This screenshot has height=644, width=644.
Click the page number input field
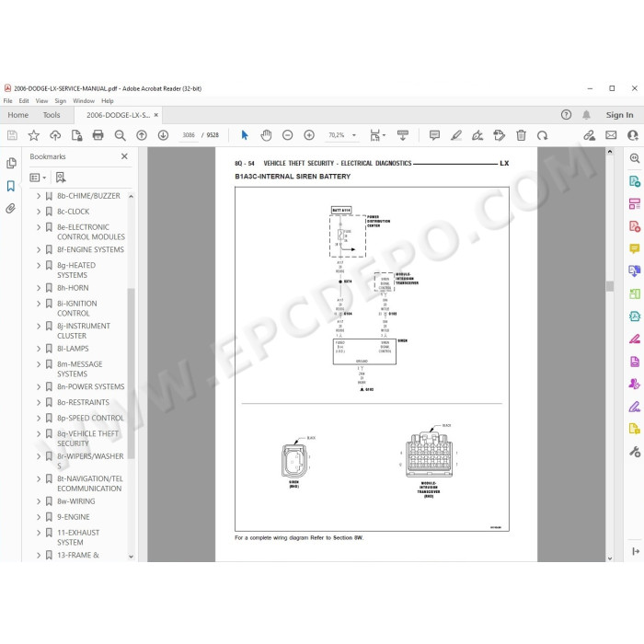pos(189,135)
